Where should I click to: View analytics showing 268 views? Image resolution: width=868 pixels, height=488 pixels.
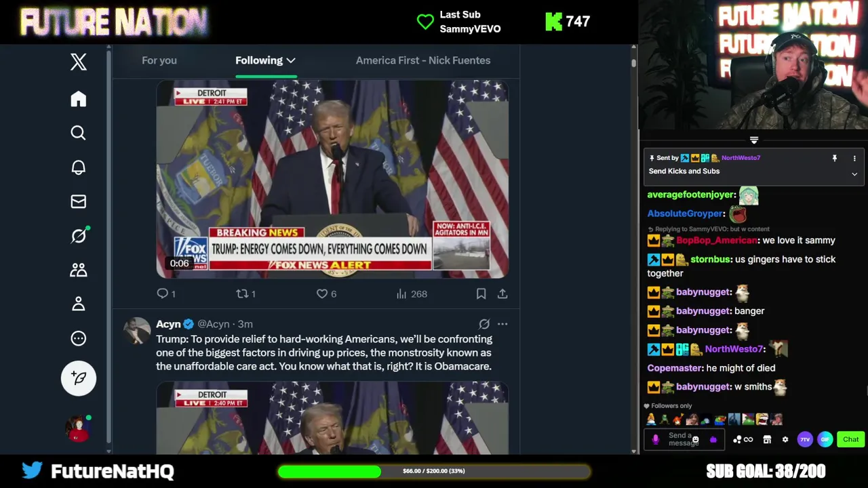coord(412,293)
